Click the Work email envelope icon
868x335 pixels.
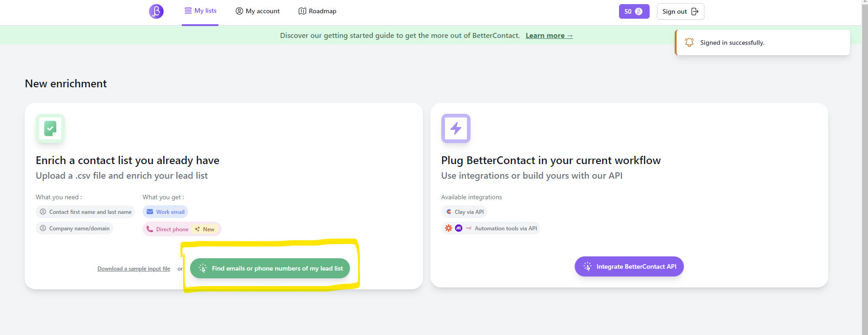point(150,212)
